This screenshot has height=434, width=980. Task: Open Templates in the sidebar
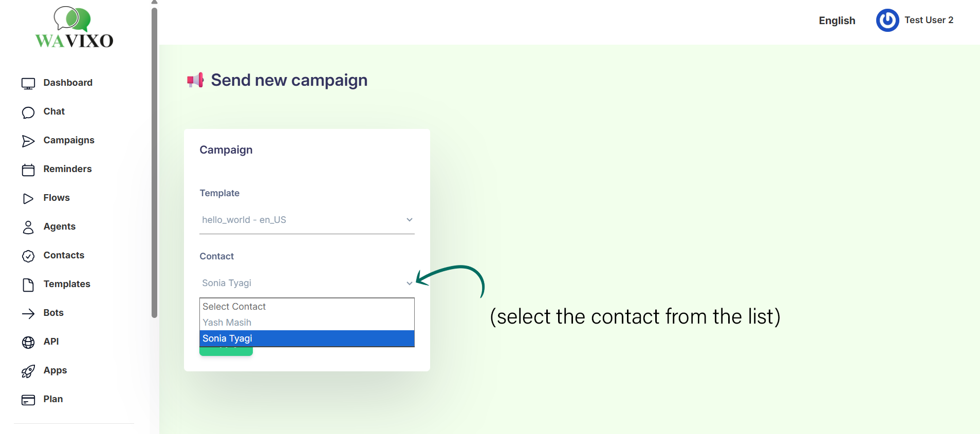pos(67,284)
